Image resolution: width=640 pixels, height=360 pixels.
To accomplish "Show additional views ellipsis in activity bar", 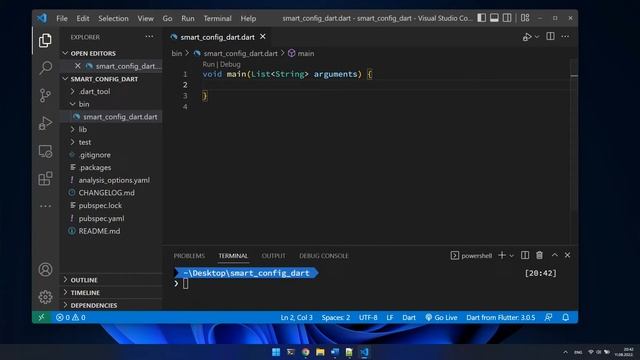I will tap(45, 206).
